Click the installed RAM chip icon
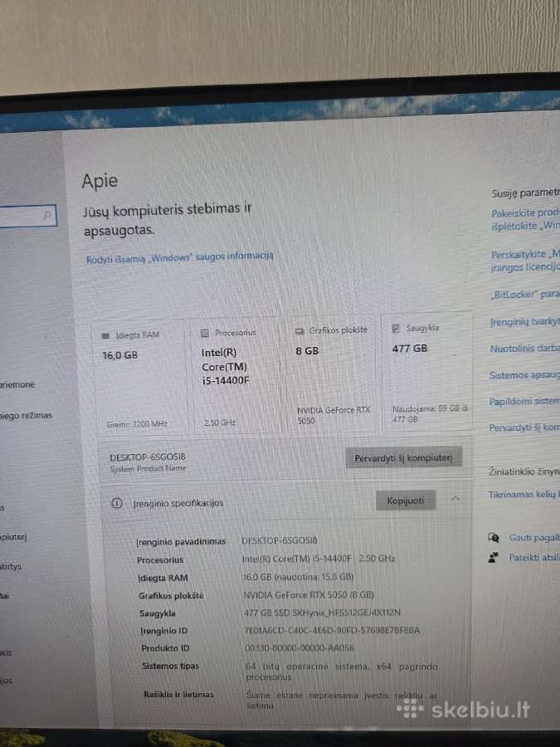560x747 pixels. pyautogui.click(x=105, y=336)
